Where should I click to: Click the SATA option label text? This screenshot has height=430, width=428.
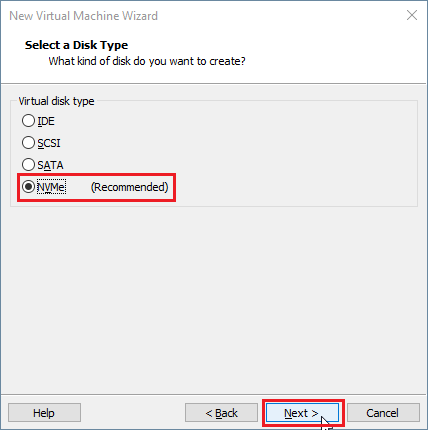click(x=50, y=165)
